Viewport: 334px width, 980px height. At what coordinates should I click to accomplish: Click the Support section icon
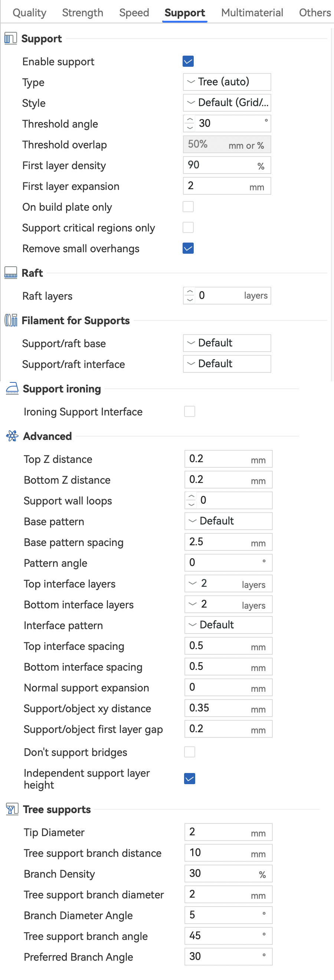coord(11,39)
